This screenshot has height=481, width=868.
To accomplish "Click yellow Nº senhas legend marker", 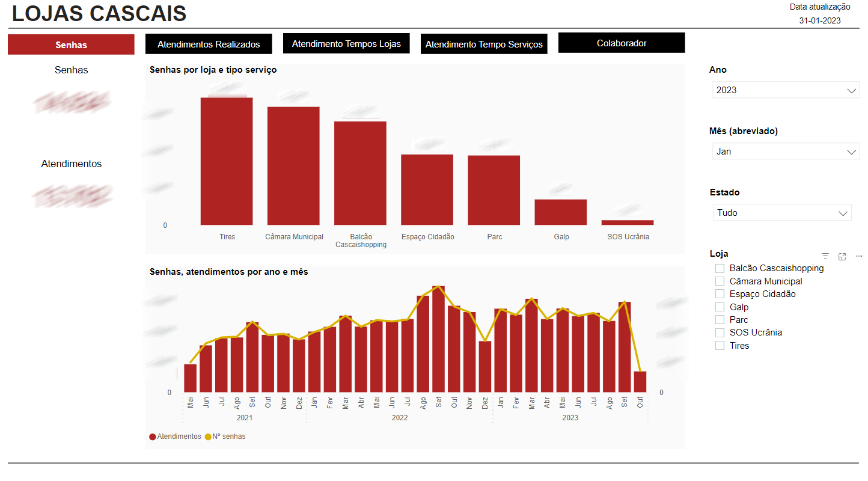I will (x=208, y=437).
